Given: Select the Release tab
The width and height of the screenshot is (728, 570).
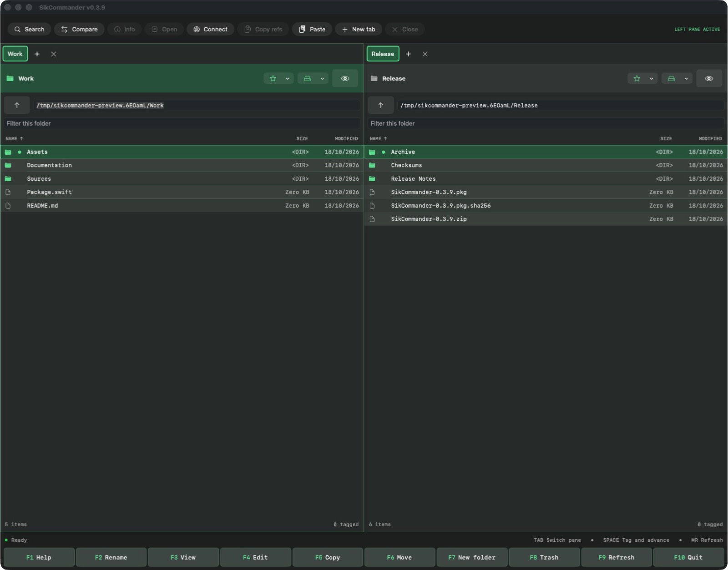Looking at the screenshot, I should (x=383, y=54).
